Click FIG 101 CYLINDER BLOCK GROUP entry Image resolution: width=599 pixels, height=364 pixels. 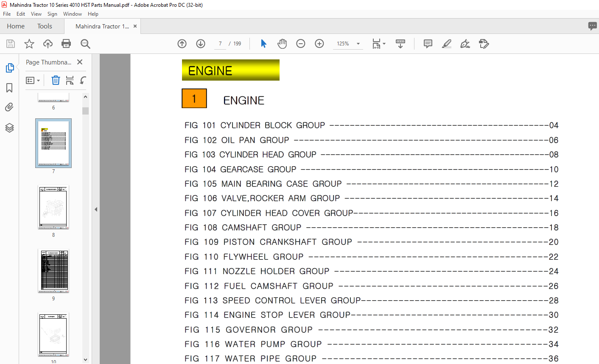pos(371,126)
